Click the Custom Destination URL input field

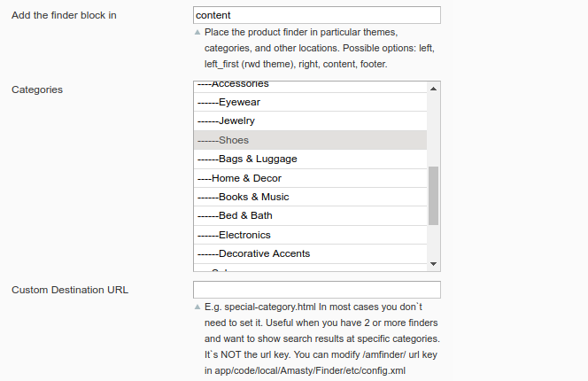316,290
